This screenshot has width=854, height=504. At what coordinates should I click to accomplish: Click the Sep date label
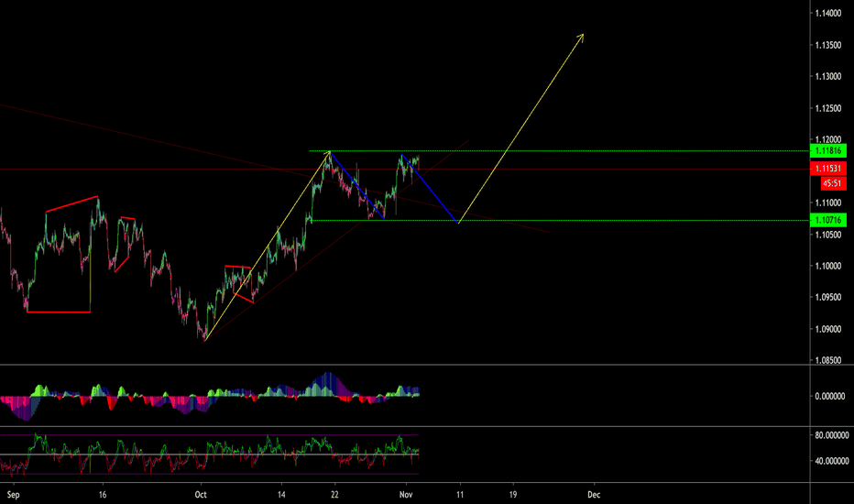[13, 495]
